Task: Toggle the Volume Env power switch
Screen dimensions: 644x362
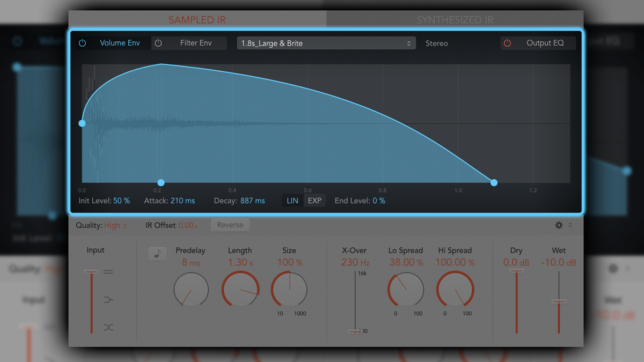Action: click(83, 43)
